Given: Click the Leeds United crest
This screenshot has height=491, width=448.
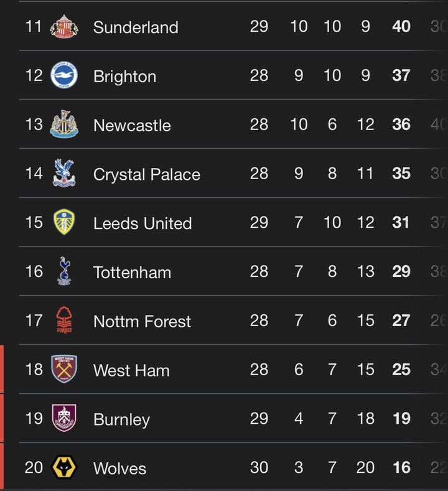Looking at the screenshot, I should click(64, 222).
